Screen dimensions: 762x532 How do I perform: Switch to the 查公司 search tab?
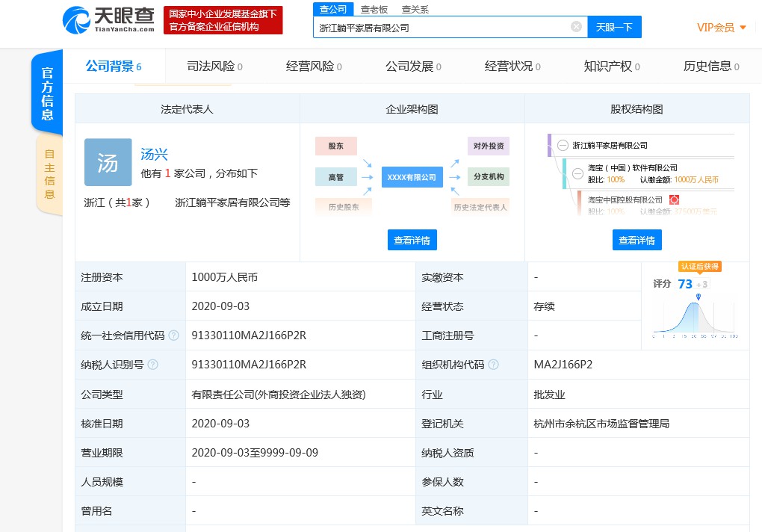coord(333,9)
